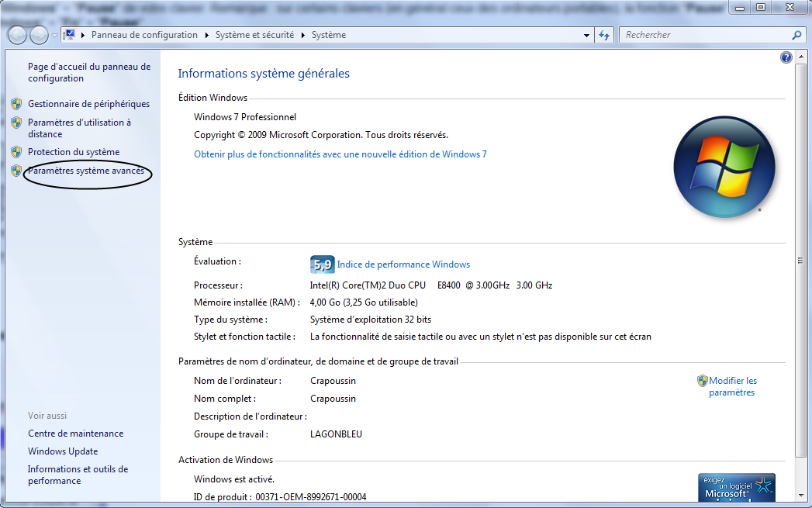Click the workgroup name LAGONBLEU

pyautogui.click(x=336, y=434)
